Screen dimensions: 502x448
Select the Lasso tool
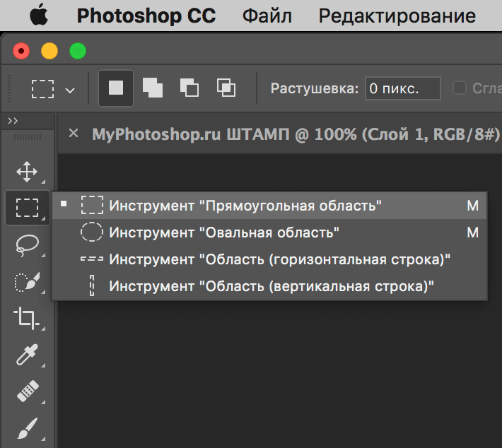pos(27,245)
